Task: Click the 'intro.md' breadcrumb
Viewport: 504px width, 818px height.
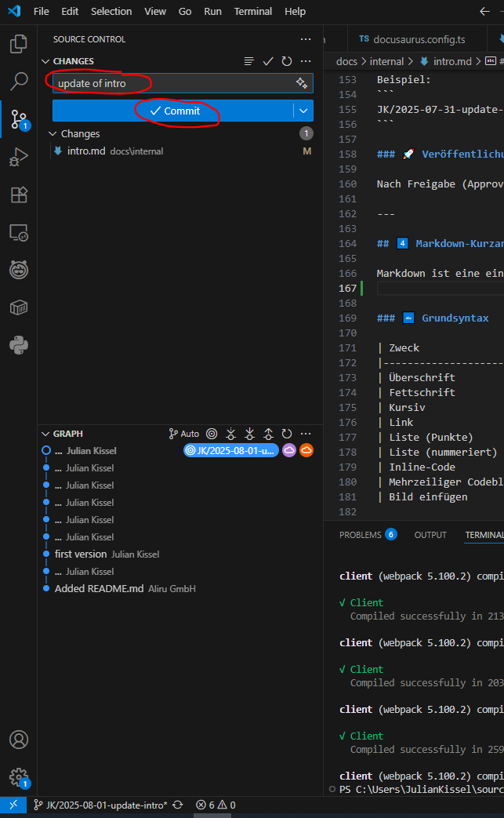Action: click(x=452, y=61)
